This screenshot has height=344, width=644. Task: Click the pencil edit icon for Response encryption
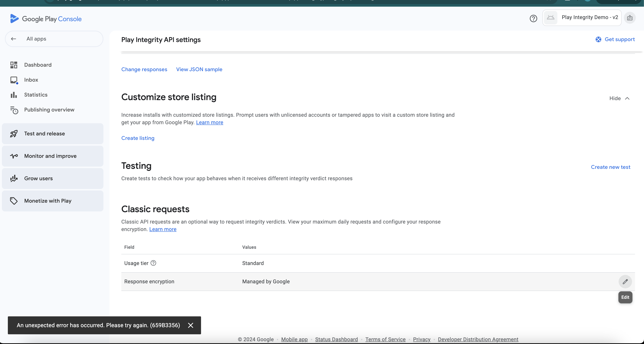625,281
